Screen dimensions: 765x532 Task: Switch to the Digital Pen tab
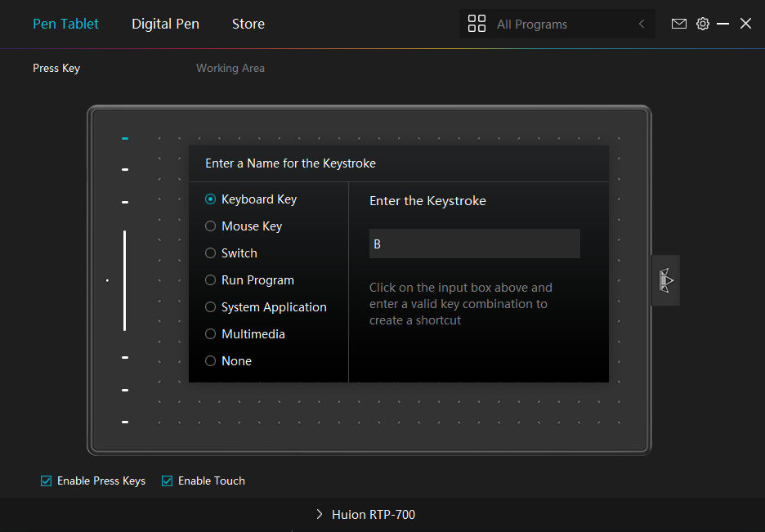pyautogui.click(x=165, y=24)
